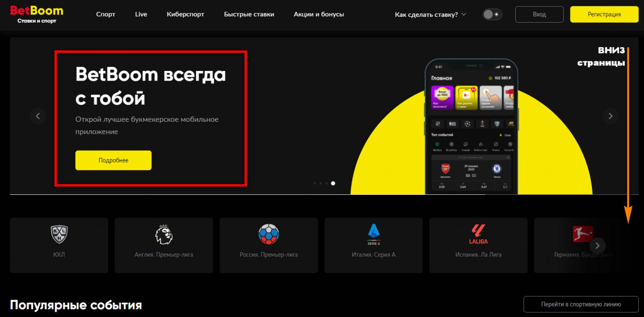Image resolution: width=644 pixels, height=317 pixels.
Task: Open Акции и бонусы page
Action: click(x=319, y=14)
